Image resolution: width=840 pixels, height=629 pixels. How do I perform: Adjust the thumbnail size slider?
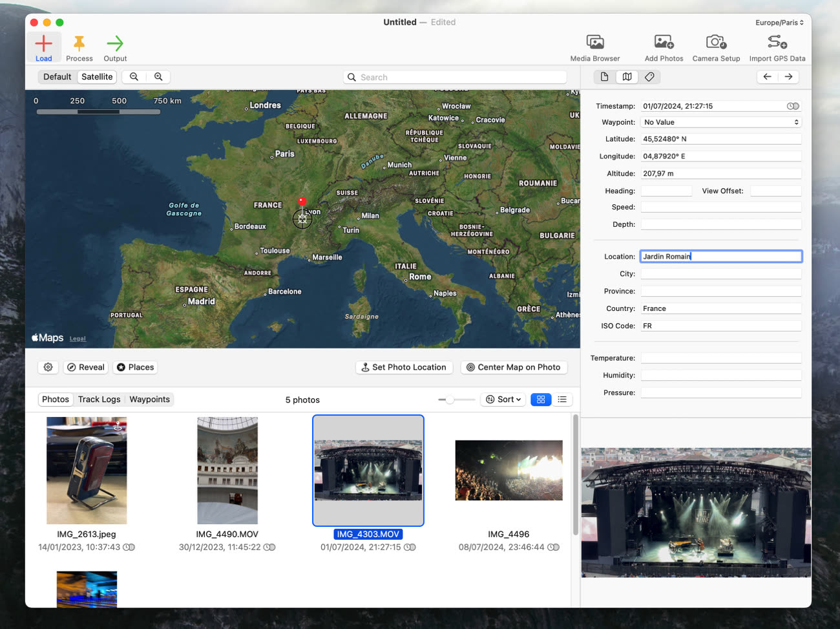click(x=450, y=400)
